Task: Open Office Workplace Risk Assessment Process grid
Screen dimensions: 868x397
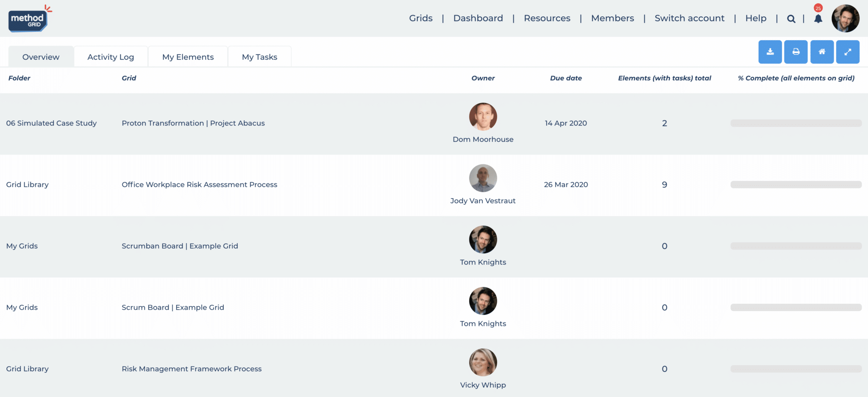Action: (199, 185)
